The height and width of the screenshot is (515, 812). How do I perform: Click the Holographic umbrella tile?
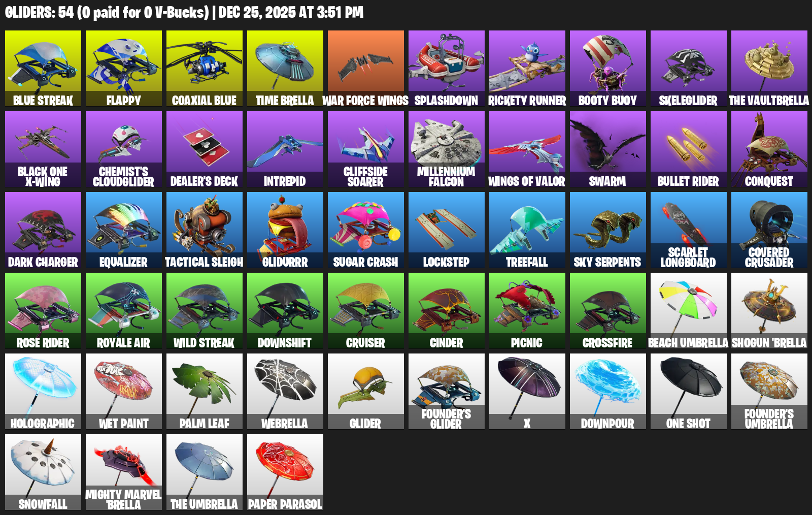[x=43, y=392]
